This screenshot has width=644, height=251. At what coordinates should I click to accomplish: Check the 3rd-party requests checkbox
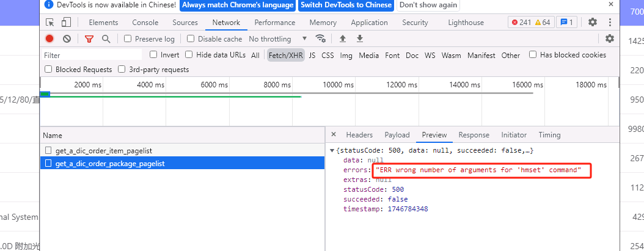coord(122,69)
